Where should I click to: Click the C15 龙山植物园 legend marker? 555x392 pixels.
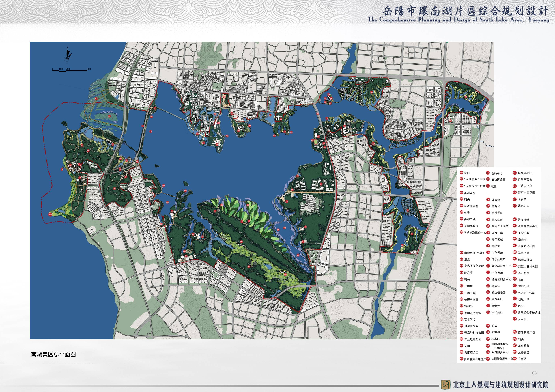(x=488, y=292)
